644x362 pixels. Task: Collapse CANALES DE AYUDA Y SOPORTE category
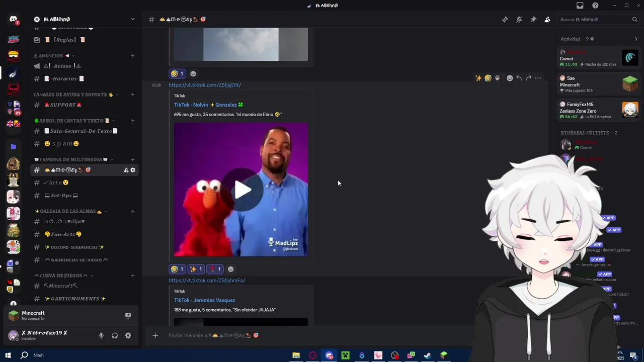click(x=76, y=95)
